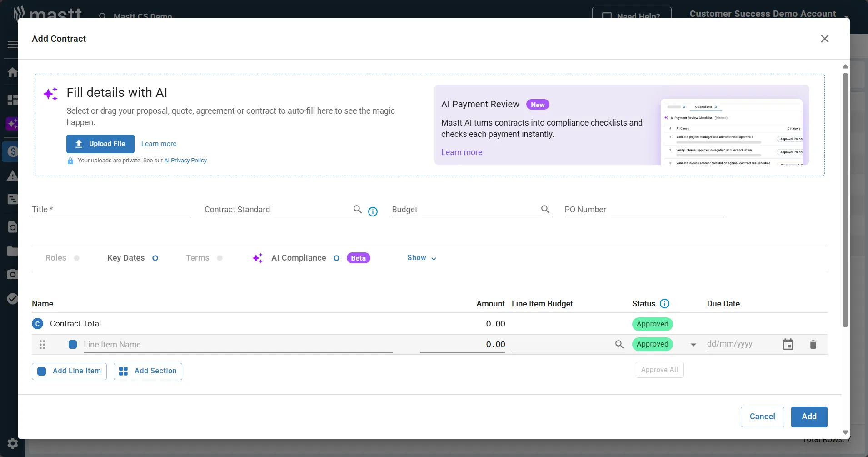
Task: Click the blue Add button
Action: [x=809, y=417]
